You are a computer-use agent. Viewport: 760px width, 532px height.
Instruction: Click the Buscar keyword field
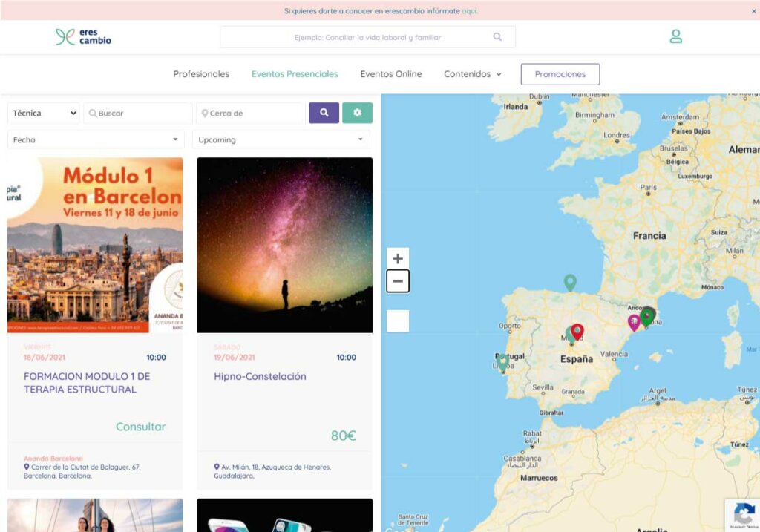[x=137, y=113]
